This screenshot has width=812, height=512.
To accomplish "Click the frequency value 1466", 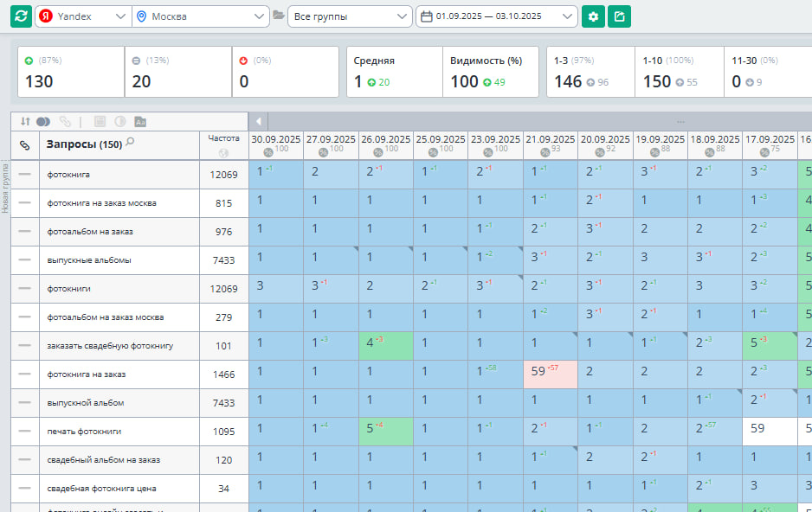I will [223, 374].
